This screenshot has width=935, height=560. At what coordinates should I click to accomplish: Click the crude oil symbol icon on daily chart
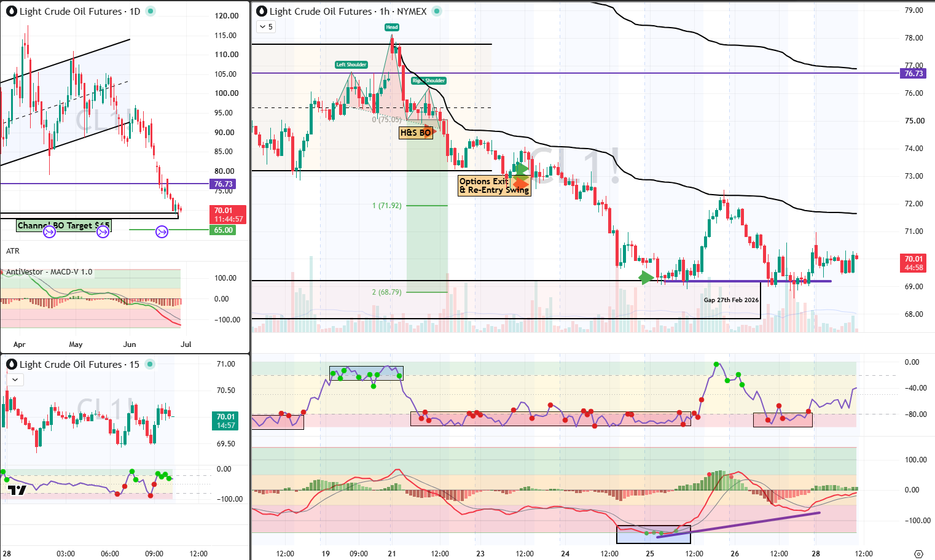pyautogui.click(x=11, y=11)
